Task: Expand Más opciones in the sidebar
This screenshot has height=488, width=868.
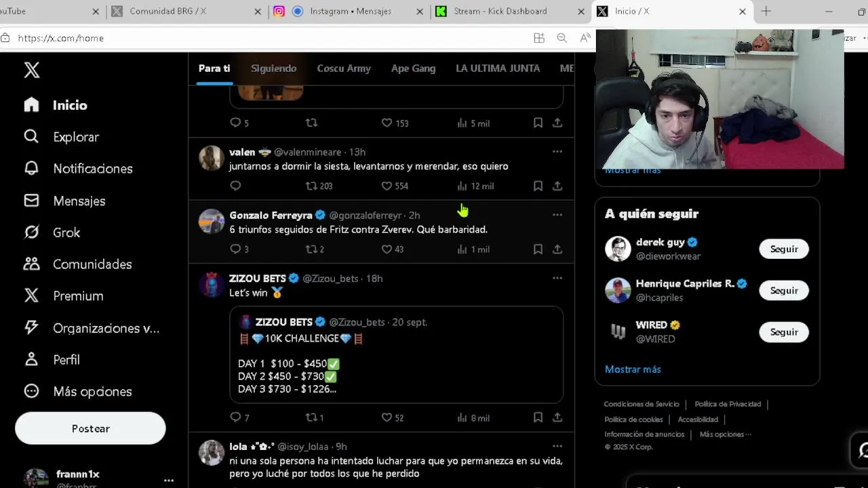Action: point(78,392)
